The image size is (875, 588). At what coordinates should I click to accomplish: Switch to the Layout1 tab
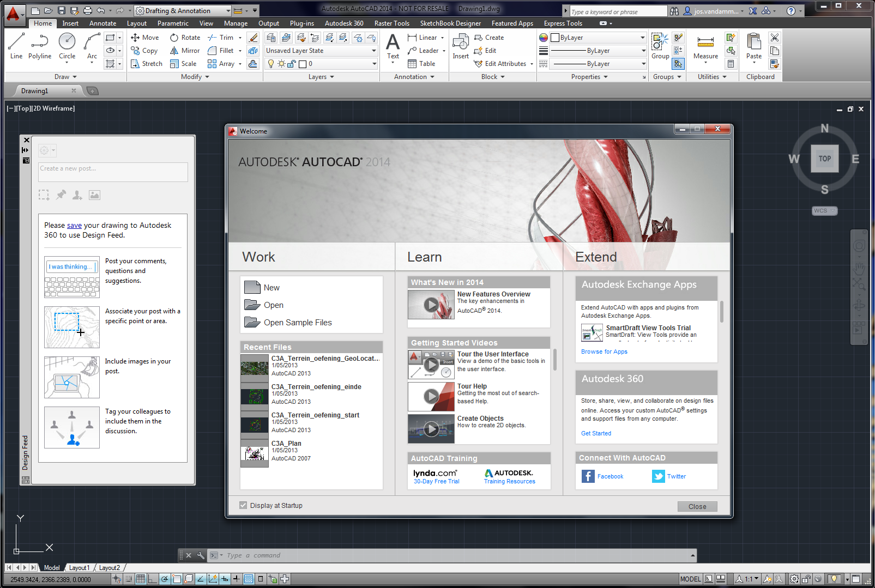pyautogui.click(x=79, y=567)
